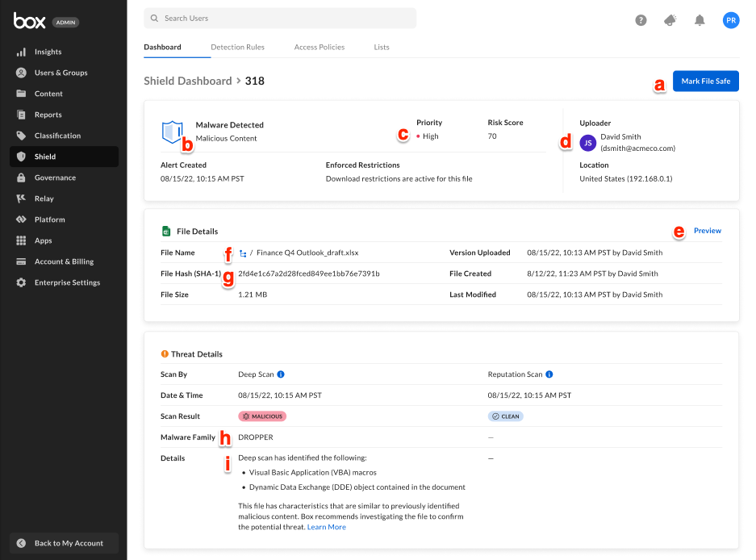This screenshot has height=560, width=756.
Task: Click the Content folder icon
Action: 21,94
